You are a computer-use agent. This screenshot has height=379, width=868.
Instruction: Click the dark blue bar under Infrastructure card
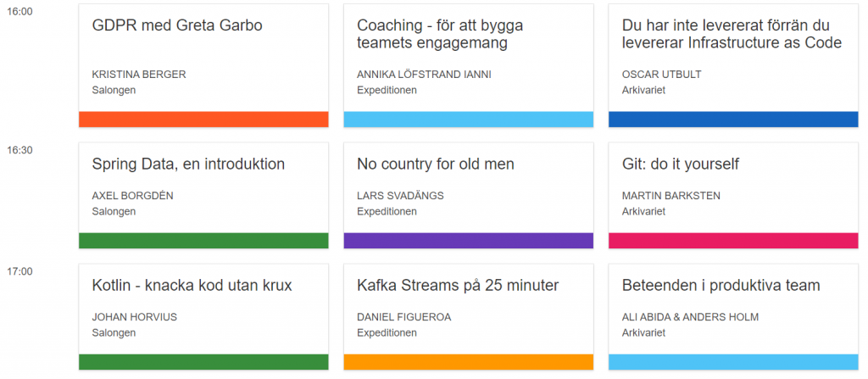click(x=733, y=120)
